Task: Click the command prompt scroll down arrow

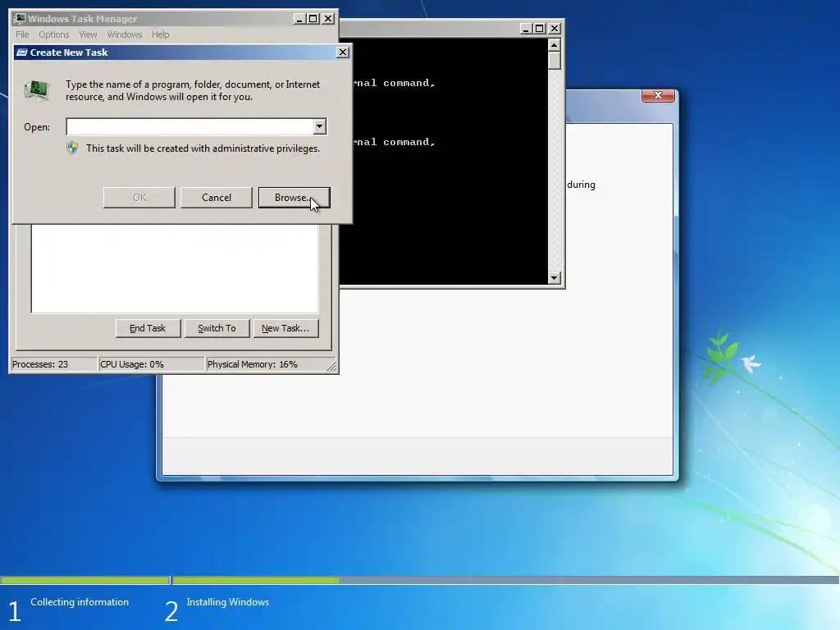Action: [x=555, y=277]
